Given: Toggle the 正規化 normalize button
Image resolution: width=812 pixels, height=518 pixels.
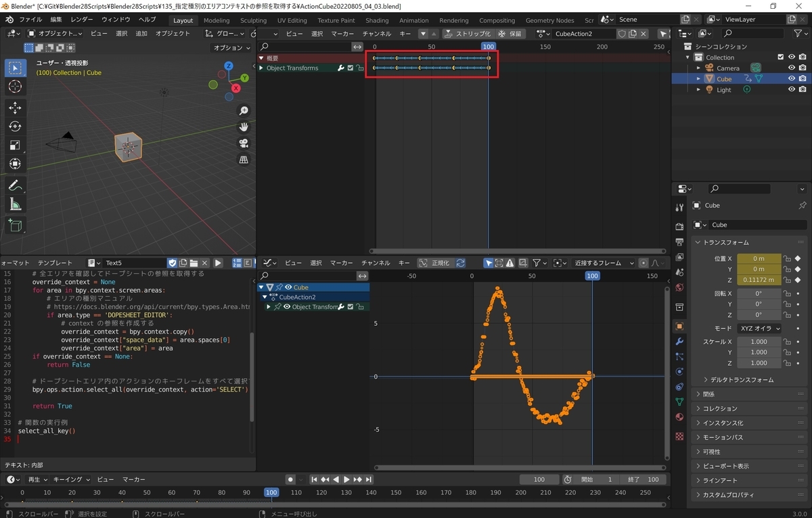Looking at the screenshot, I should click(435, 262).
